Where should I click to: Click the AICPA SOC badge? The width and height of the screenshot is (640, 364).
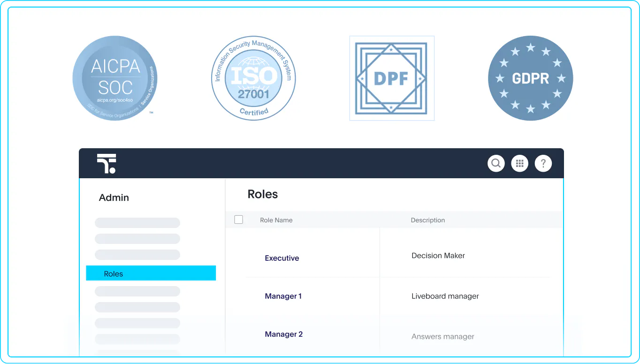click(x=115, y=78)
